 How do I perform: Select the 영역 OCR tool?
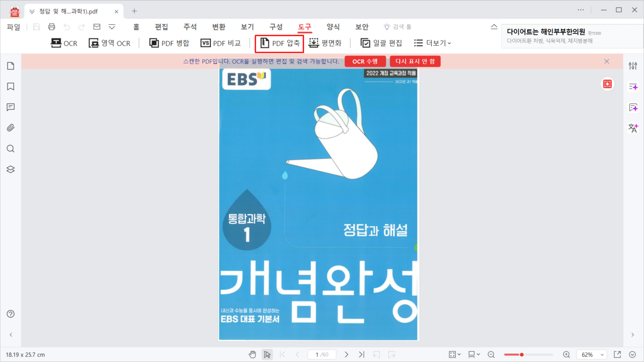(110, 43)
